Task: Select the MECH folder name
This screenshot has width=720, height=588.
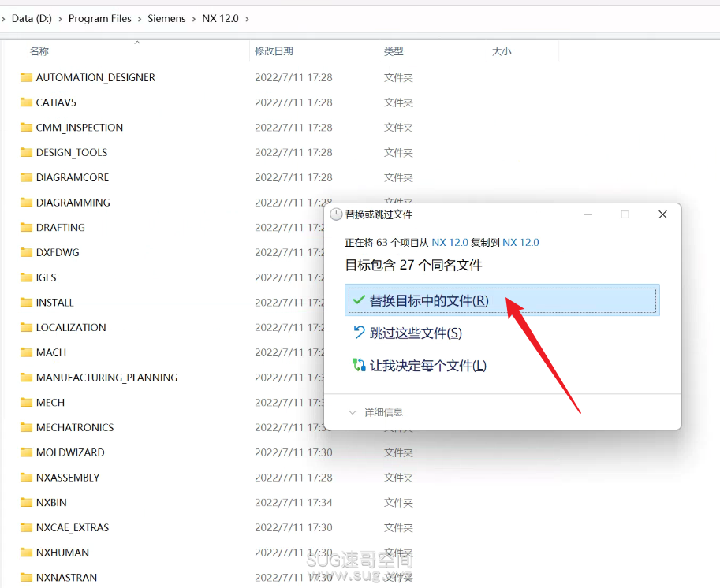Action: pos(50,403)
